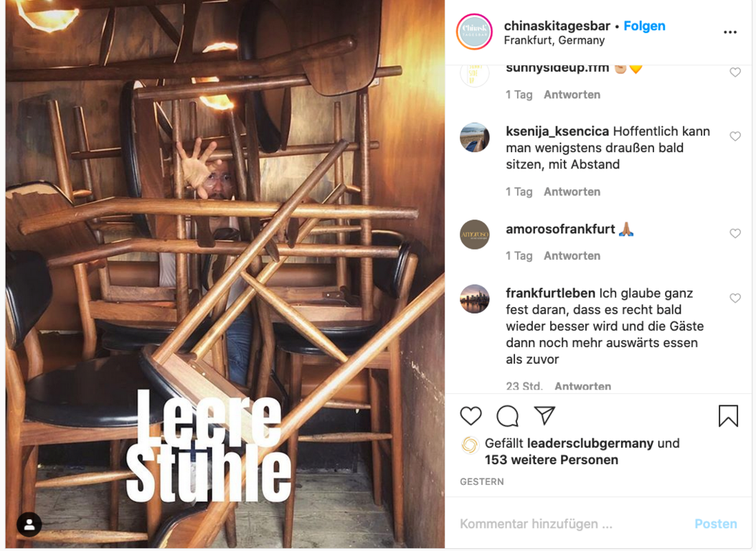Open the Frankfurt, Germany location link
The height and width of the screenshot is (551, 756).
pyautogui.click(x=554, y=40)
